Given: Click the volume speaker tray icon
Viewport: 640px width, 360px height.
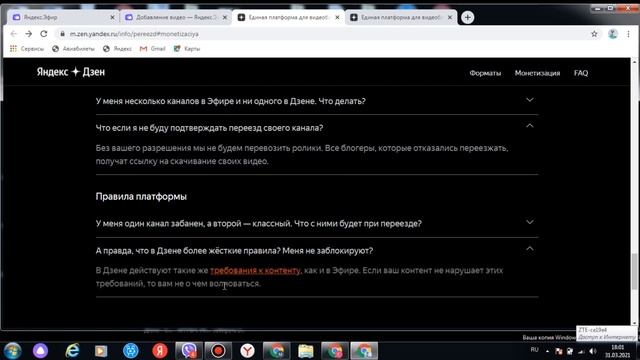Looking at the screenshot, I should pyautogui.click(x=593, y=351).
